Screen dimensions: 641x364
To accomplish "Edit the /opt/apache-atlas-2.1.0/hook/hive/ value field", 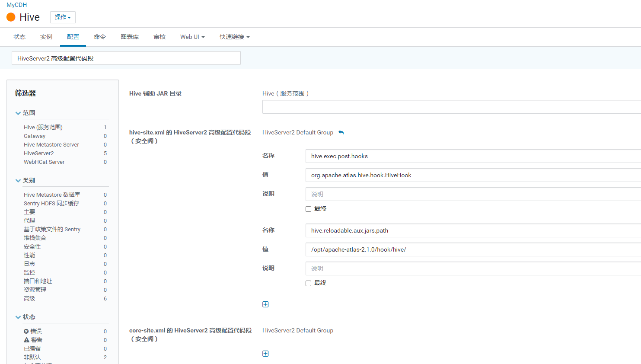I will 473,249.
